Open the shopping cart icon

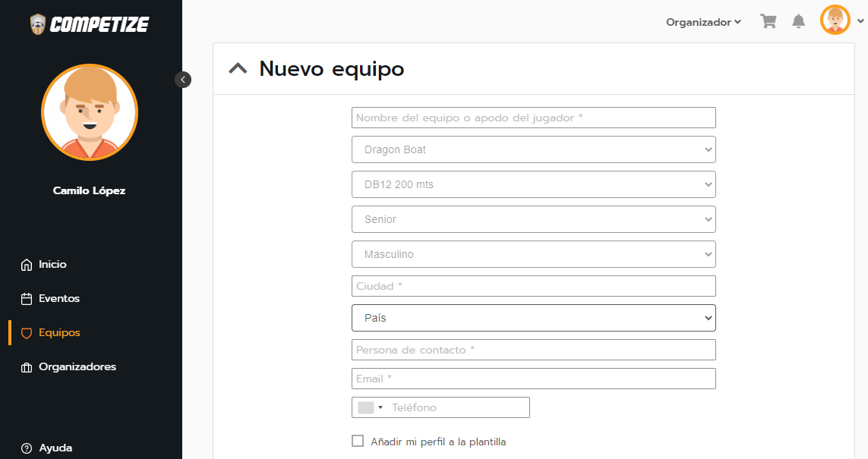769,22
